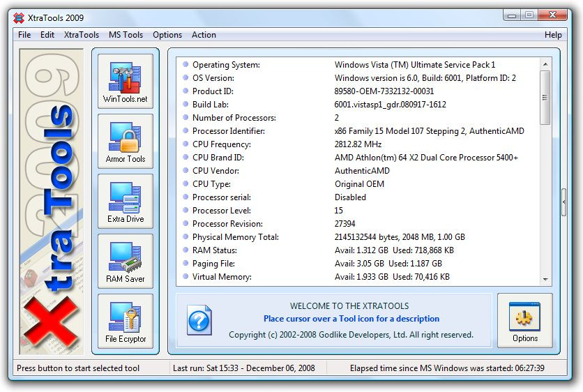Launch the WinTools.net tool
Image resolution: width=583 pixels, height=392 pixels.
[x=126, y=81]
